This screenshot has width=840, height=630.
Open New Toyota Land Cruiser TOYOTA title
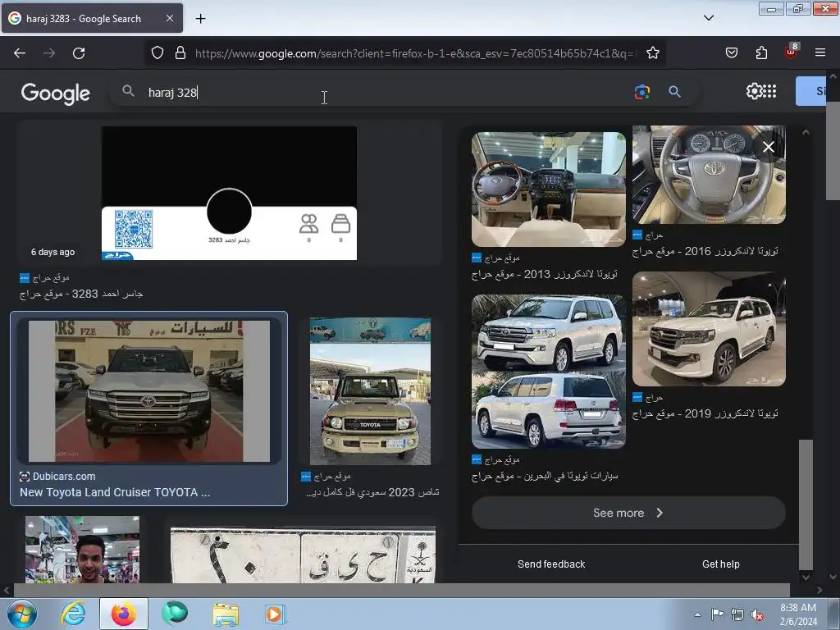(115, 492)
